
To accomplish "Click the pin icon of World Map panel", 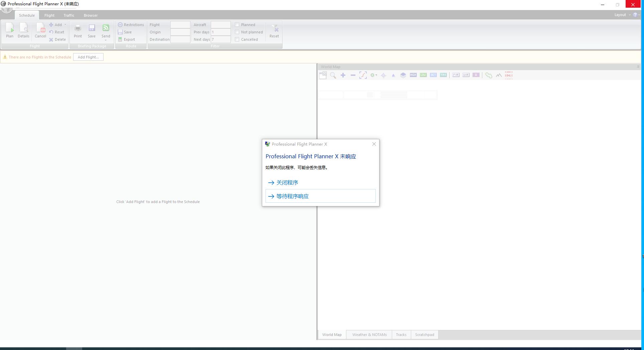I will pos(638,67).
